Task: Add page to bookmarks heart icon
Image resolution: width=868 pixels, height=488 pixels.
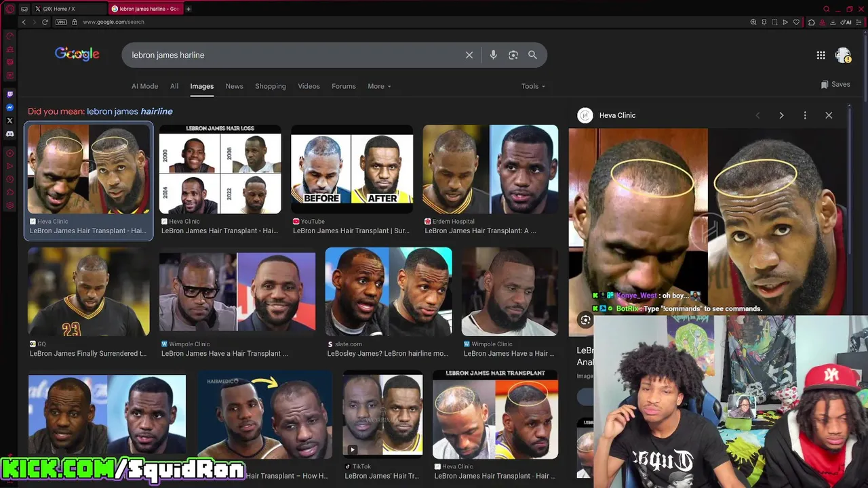Action: [797, 22]
